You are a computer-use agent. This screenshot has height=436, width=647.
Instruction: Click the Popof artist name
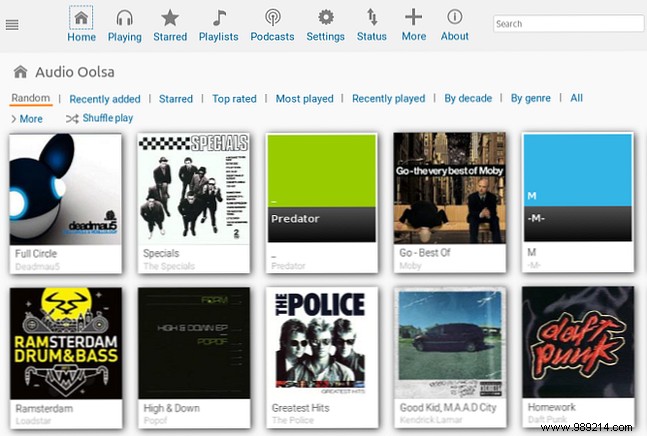(155, 420)
